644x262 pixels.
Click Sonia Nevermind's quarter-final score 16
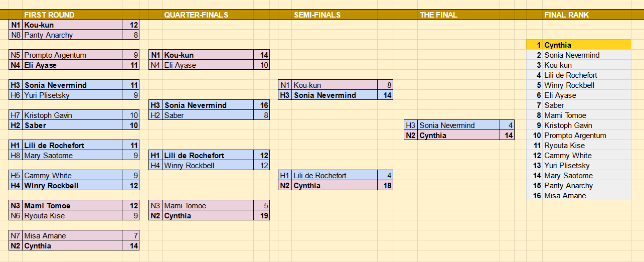click(262, 105)
